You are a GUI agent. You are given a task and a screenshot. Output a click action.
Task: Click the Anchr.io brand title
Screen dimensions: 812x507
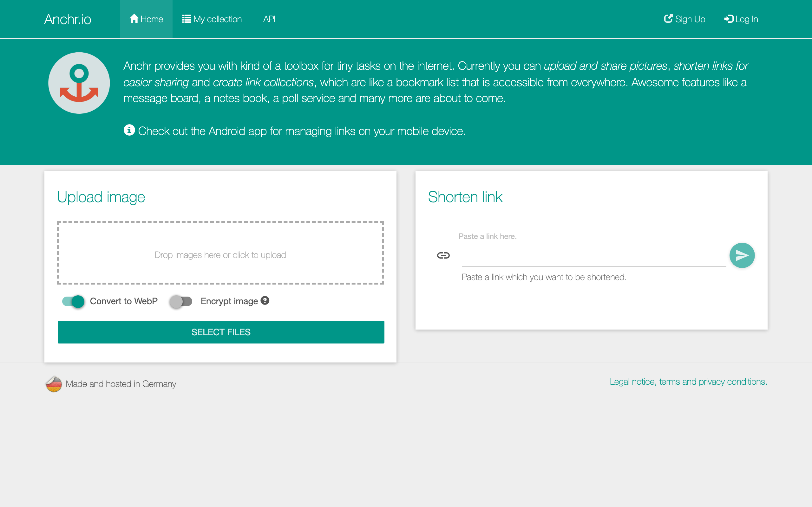pyautogui.click(x=68, y=19)
